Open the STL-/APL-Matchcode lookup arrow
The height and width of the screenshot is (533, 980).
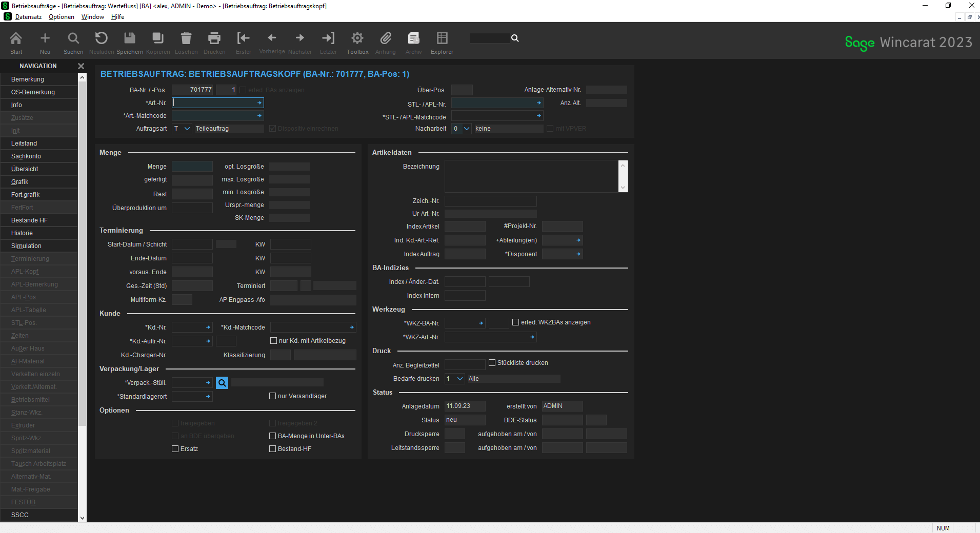coord(539,116)
